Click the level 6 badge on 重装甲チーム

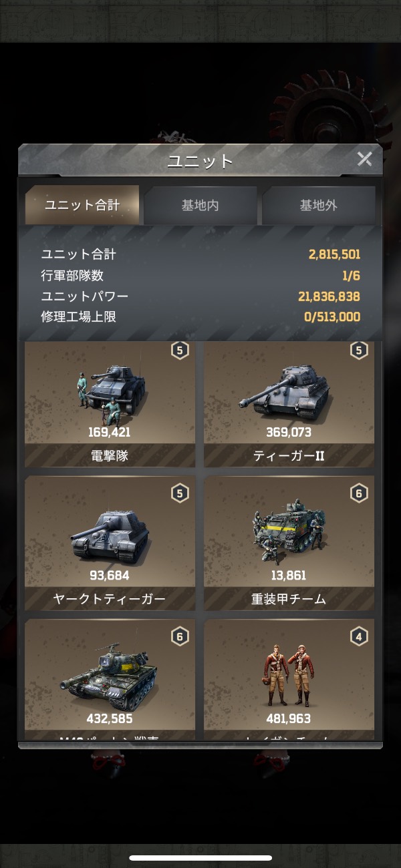(x=359, y=493)
